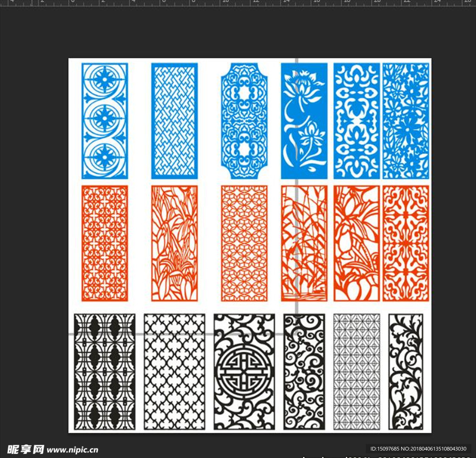This screenshot has height=458, width=476.
Task: Click the horizontal ruler above the canvas
Action: pos(238,3)
